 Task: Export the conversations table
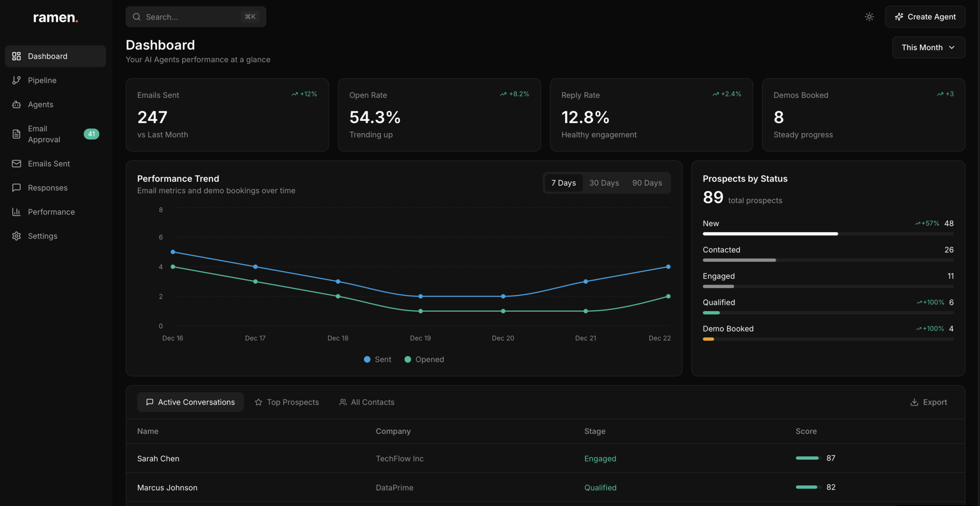point(928,402)
